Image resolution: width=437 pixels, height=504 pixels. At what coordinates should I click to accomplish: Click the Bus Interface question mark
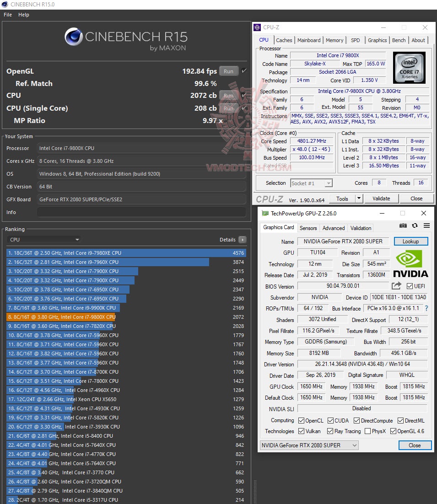(426, 308)
